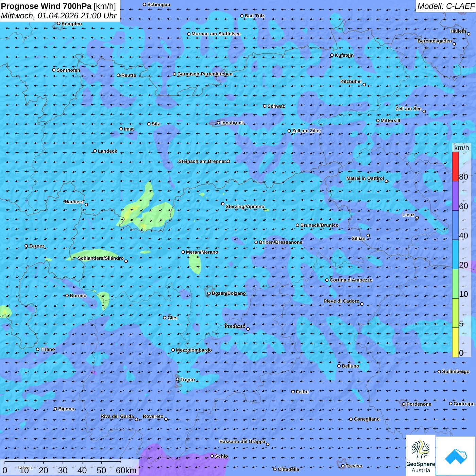Image resolution: width=476 pixels, height=476 pixels.
Task: Click the 'Imst' label
Action: (x=129, y=129)
